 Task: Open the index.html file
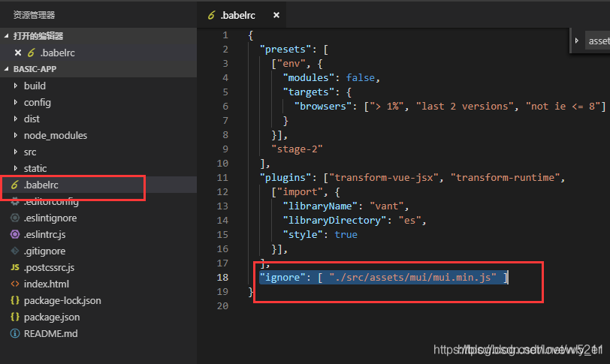click(98, 284)
